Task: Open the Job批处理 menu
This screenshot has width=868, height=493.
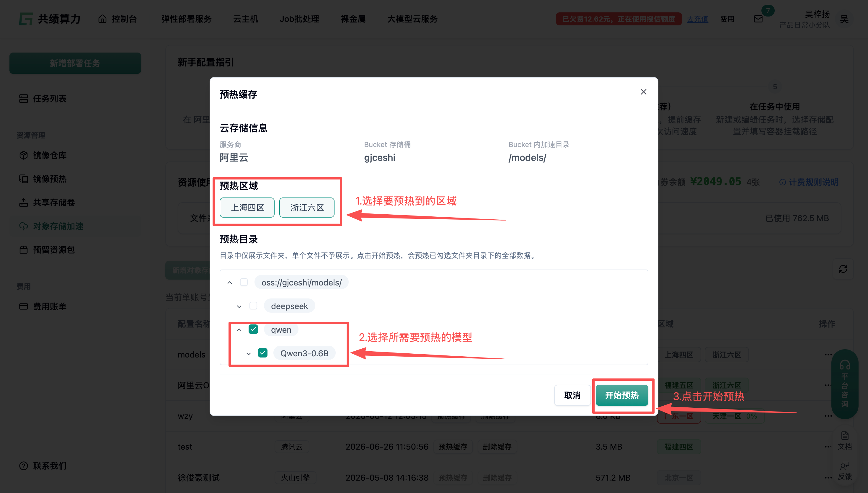Action: click(300, 19)
